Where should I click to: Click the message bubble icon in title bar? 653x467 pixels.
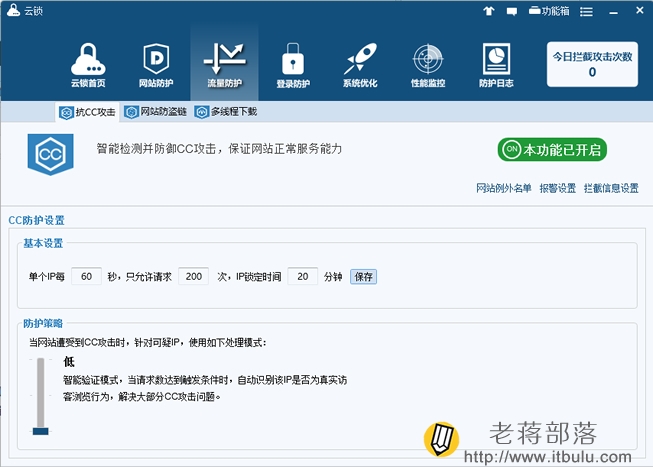pos(512,12)
